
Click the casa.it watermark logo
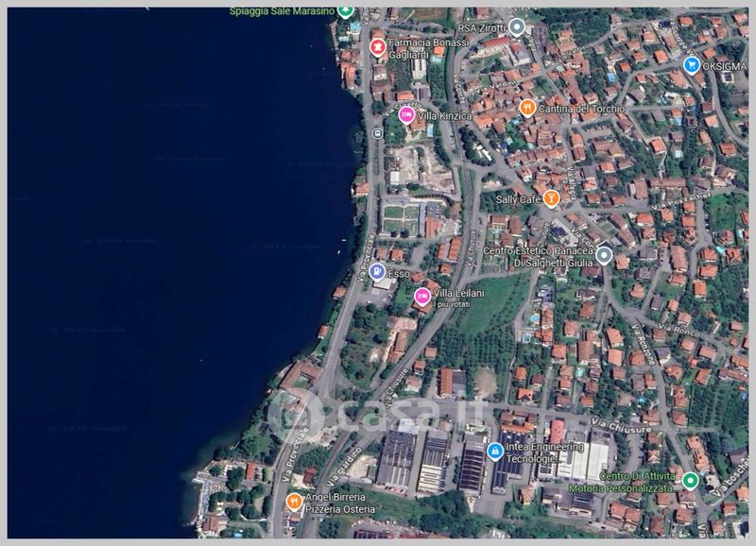(378, 413)
